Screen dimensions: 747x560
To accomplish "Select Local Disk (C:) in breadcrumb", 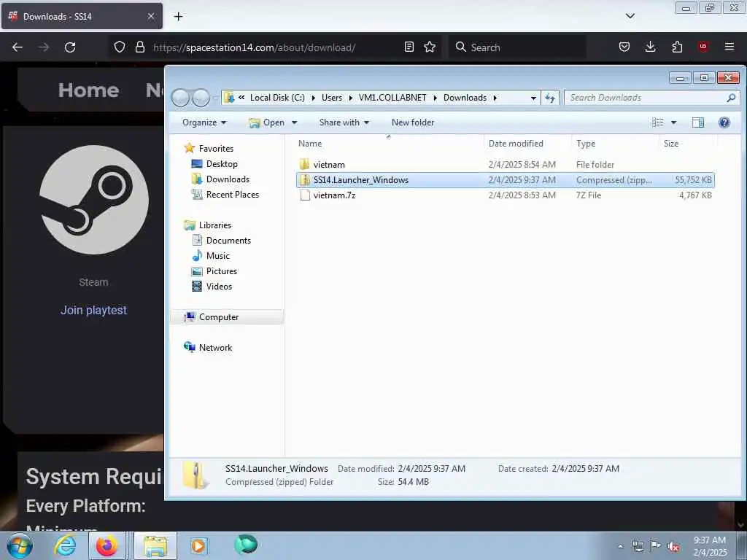I will coord(277,98).
